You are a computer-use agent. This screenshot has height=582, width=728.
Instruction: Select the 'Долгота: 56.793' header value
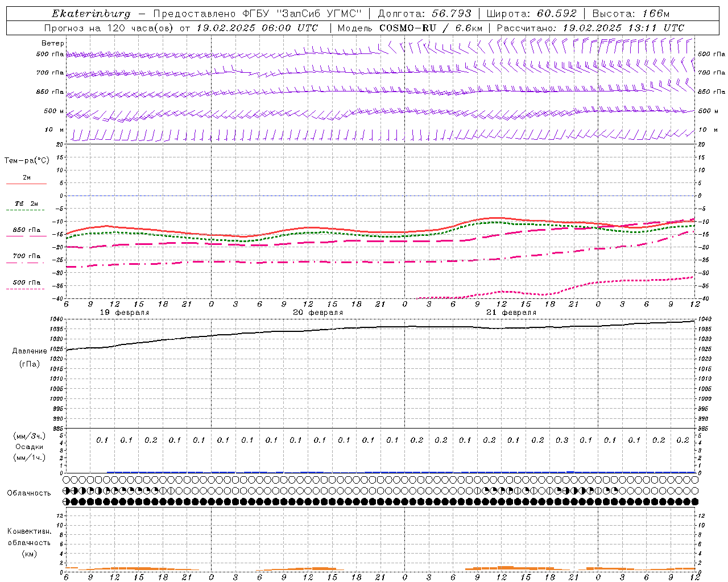[424, 14]
